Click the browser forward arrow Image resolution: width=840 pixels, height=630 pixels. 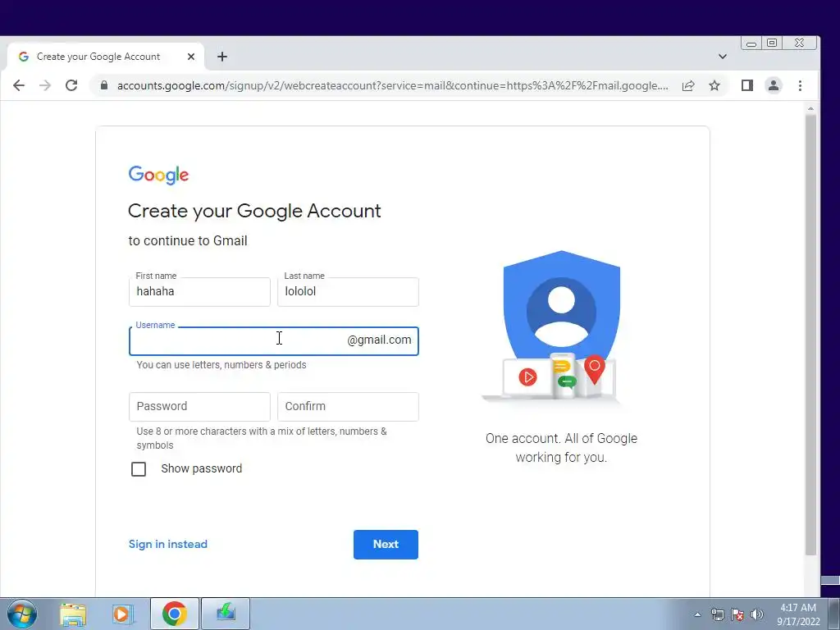45,85
